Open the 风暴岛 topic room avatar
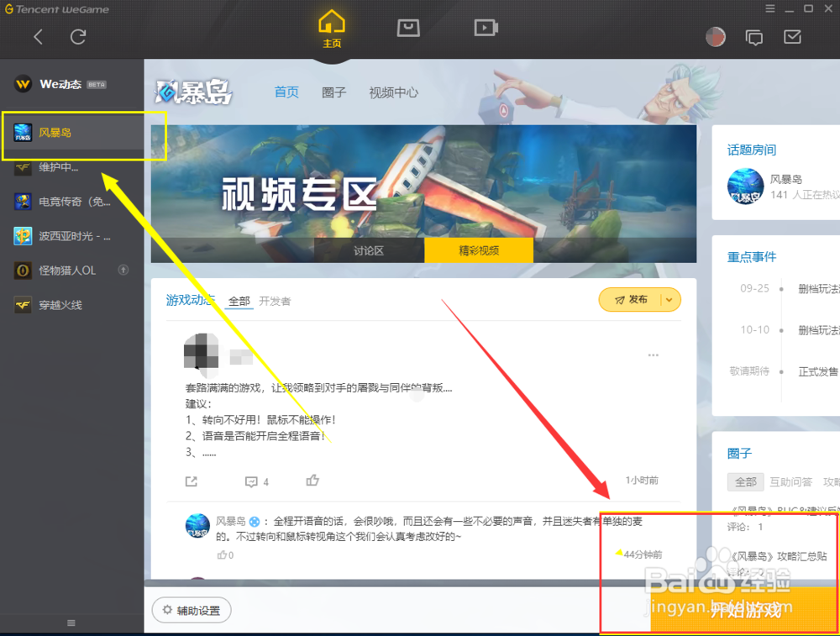This screenshot has height=636, width=840. (x=745, y=186)
